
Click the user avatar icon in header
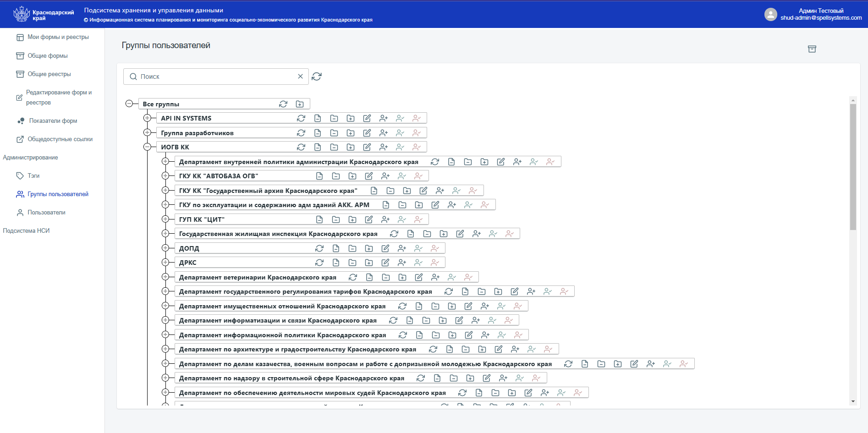(771, 14)
